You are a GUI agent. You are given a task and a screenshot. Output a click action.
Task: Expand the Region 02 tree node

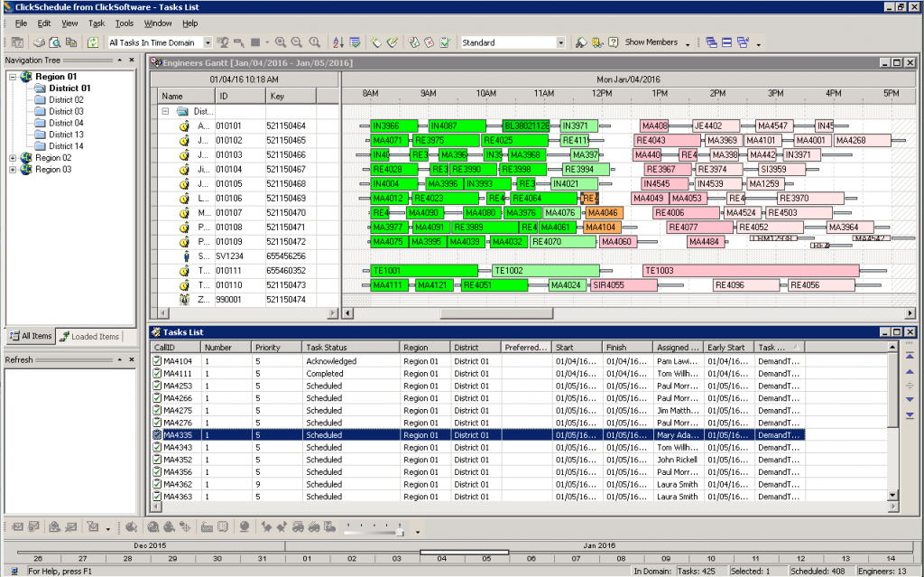(x=13, y=157)
